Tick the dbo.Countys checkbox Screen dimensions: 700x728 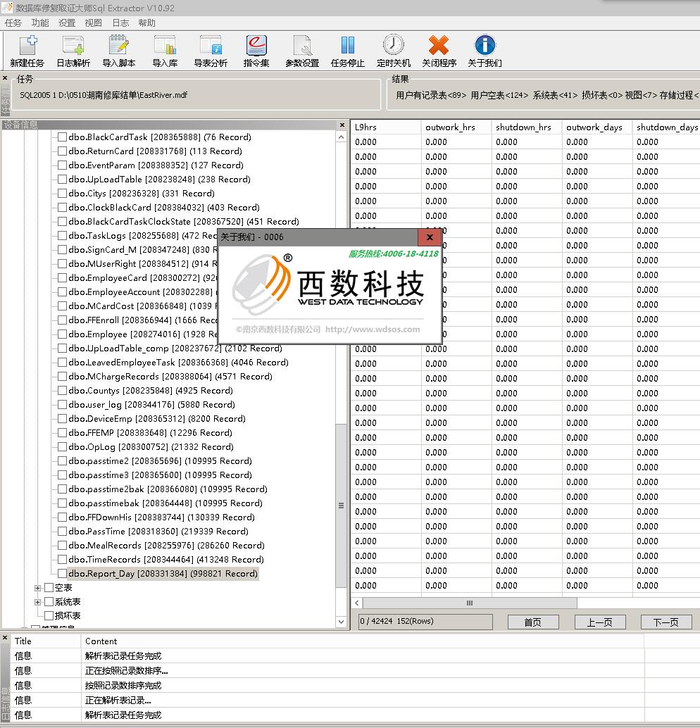pyautogui.click(x=62, y=391)
